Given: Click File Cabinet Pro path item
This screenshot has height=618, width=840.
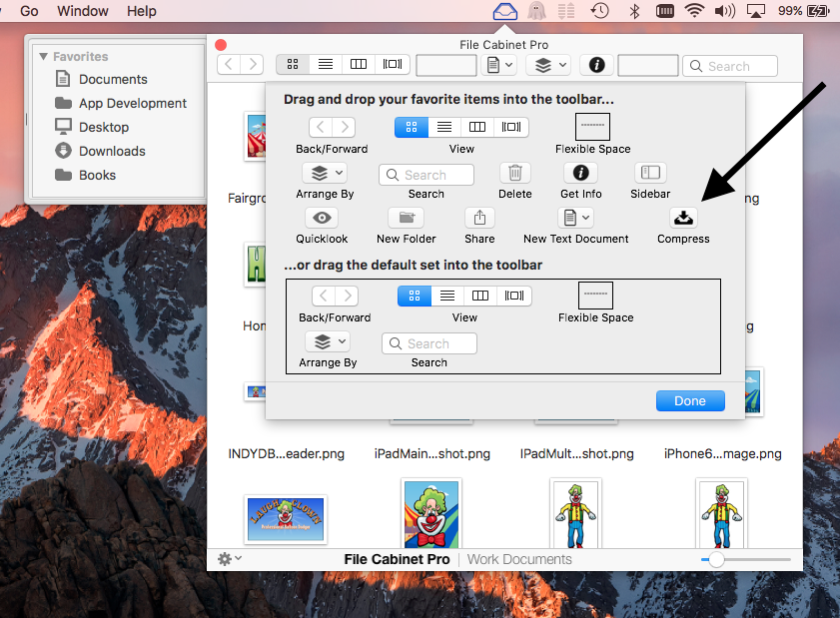Looking at the screenshot, I should tap(397, 559).
